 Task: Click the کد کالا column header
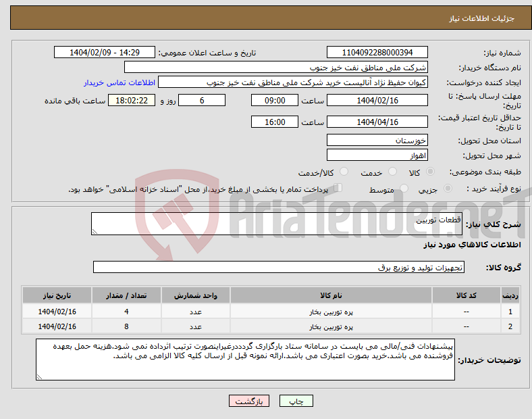coord(467,295)
